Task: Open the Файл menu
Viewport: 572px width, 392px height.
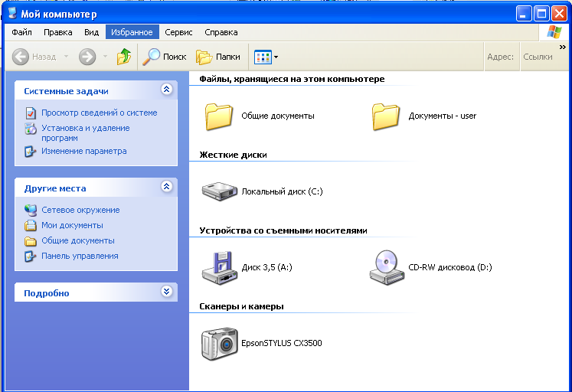Action: click(x=21, y=32)
